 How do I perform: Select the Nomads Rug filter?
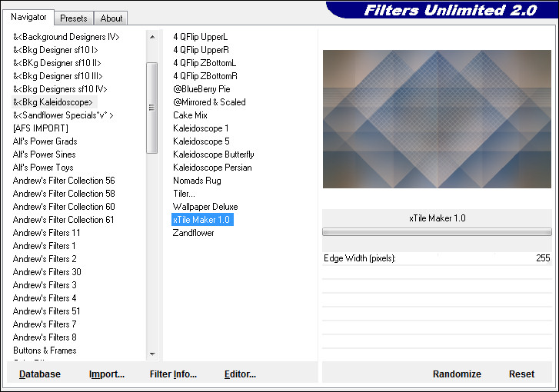pyautogui.click(x=197, y=181)
